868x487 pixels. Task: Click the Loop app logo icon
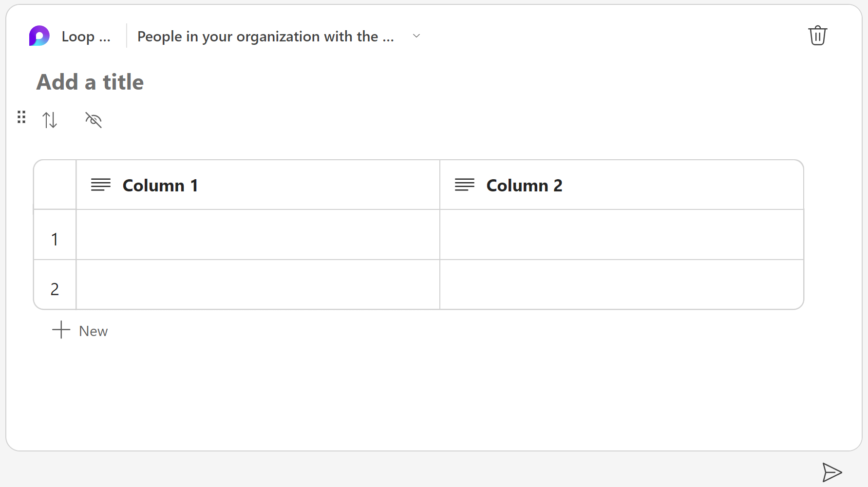tap(39, 36)
